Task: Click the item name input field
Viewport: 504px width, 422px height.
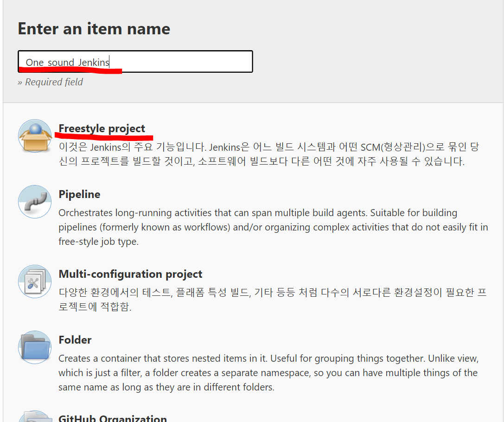Action: (135, 61)
